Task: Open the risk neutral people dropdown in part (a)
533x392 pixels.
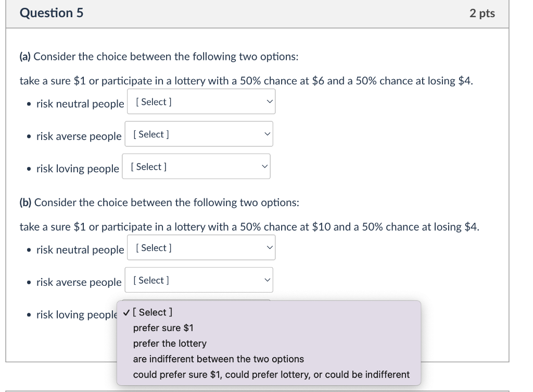Action: pyautogui.click(x=201, y=101)
